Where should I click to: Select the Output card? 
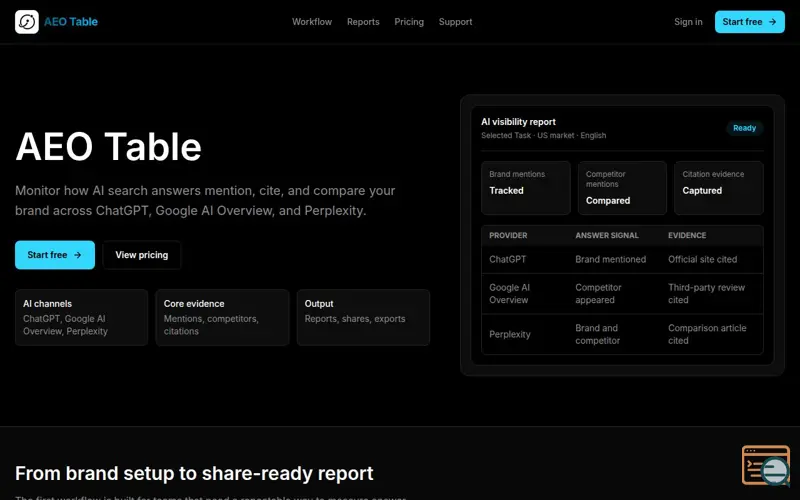(363, 317)
